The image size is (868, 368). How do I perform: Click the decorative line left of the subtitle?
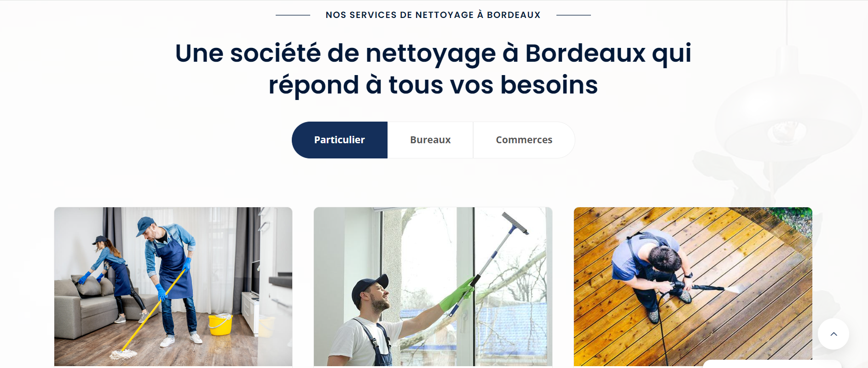point(293,15)
